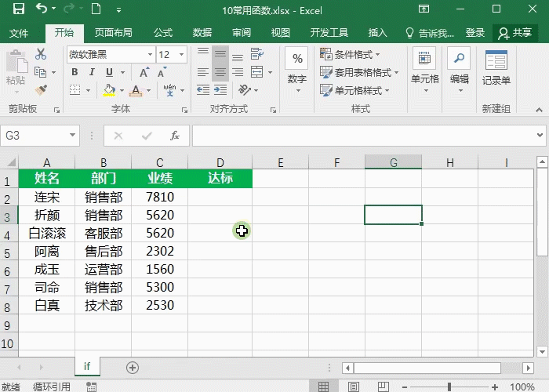Click the 记录单 form button
Viewport: 549px width, 392px height.
tap(496, 67)
